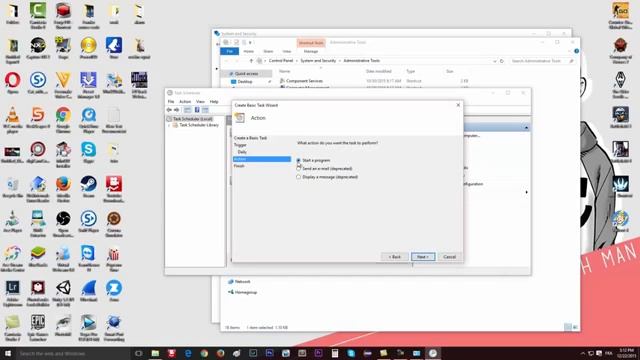Viewport: 640px width, 360px height.
Task: Click the taskbar search box
Action: (73, 353)
